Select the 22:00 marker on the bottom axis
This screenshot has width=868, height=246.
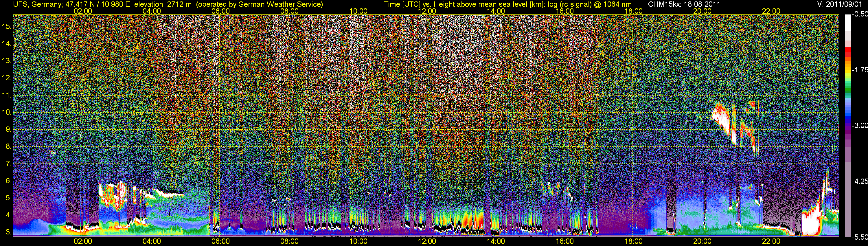(x=771, y=241)
